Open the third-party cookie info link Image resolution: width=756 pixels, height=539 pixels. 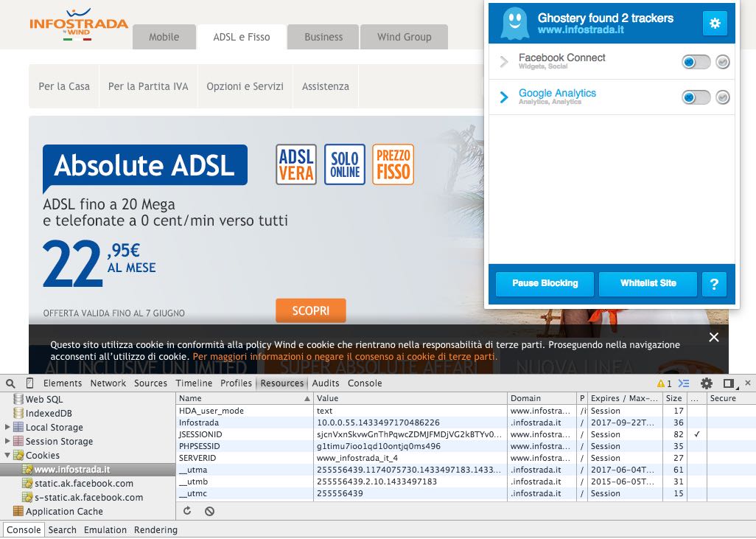344,357
